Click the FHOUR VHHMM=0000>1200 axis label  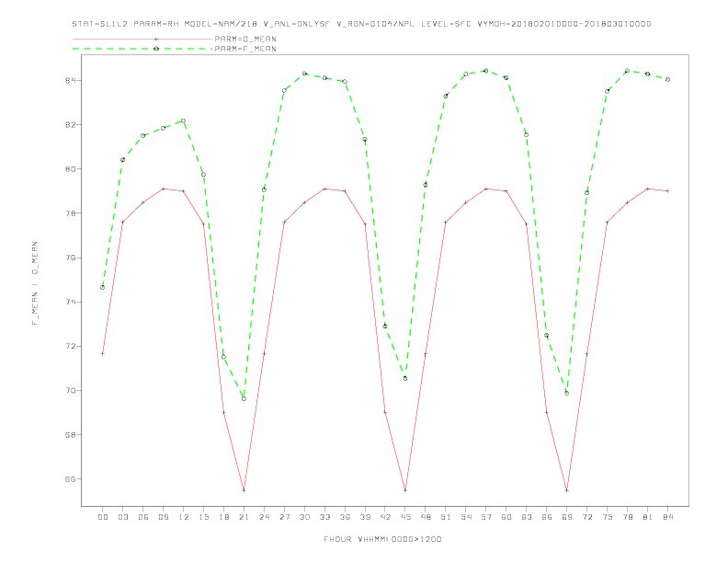tap(382, 539)
